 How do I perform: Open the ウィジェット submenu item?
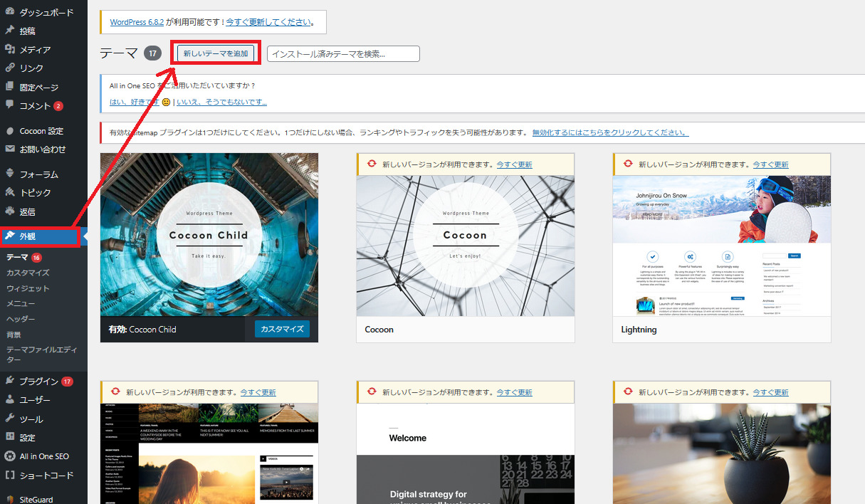28,288
